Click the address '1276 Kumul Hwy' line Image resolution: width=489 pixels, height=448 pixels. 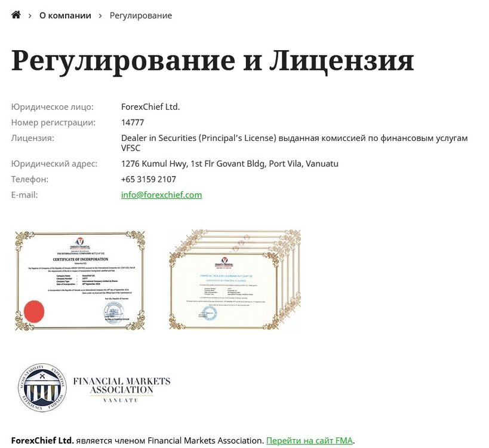(x=229, y=164)
